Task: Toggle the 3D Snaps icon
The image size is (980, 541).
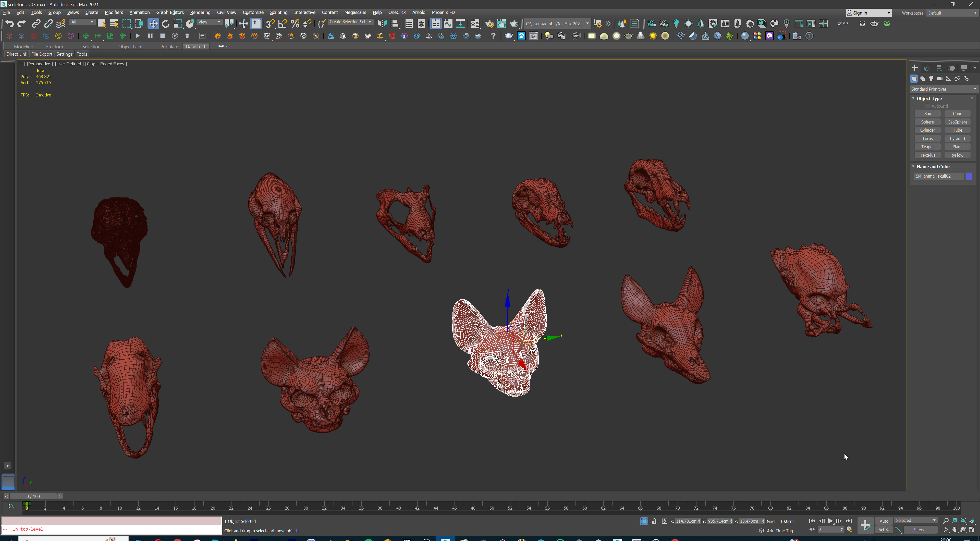Action: 270,23
